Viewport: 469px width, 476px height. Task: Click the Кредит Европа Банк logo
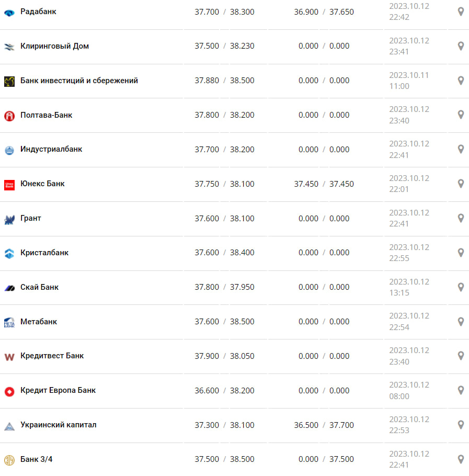point(9,391)
